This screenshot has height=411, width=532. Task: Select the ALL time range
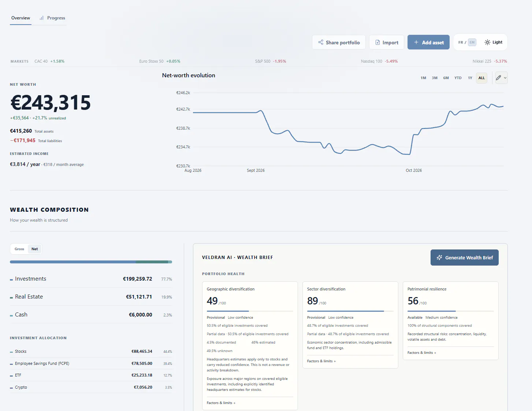coord(481,78)
